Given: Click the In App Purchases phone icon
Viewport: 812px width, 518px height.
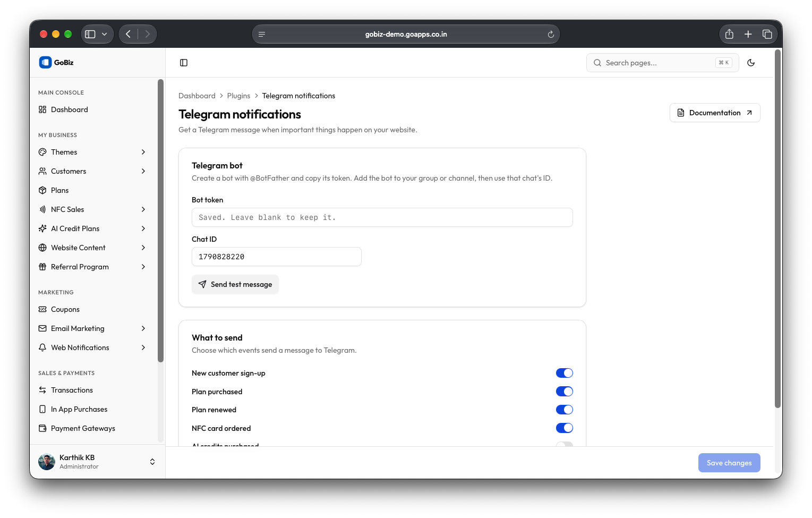Looking at the screenshot, I should coord(42,409).
